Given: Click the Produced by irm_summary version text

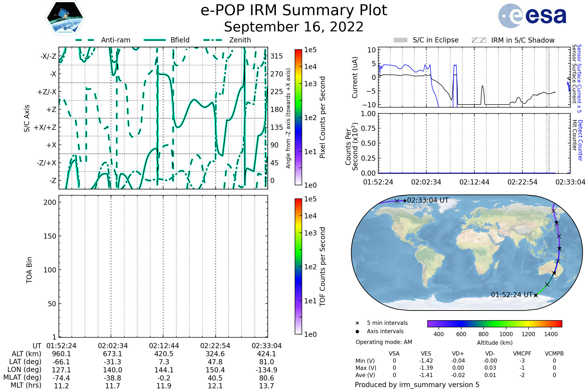Looking at the screenshot, I should 417,385.
